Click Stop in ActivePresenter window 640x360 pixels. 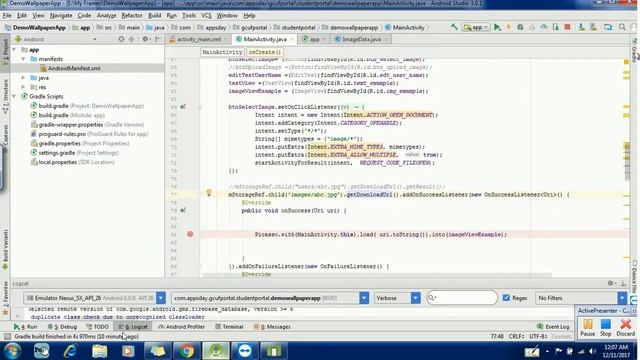pos(606,328)
